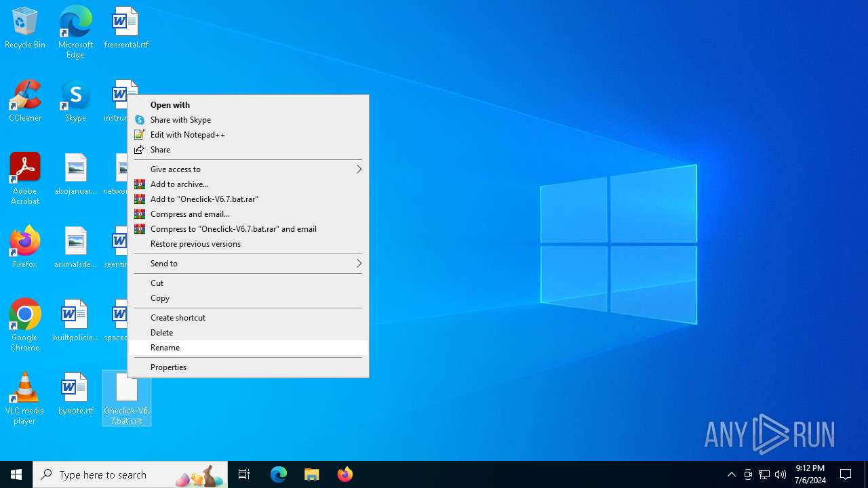Open File Explorer from the taskbar
The height and width of the screenshot is (488, 868).
pyautogui.click(x=312, y=474)
